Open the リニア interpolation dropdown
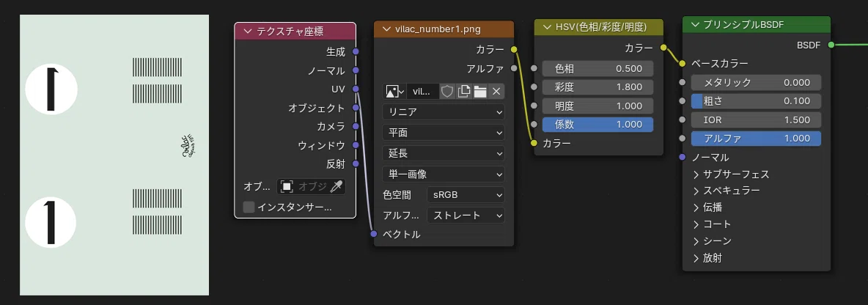 (444, 112)
